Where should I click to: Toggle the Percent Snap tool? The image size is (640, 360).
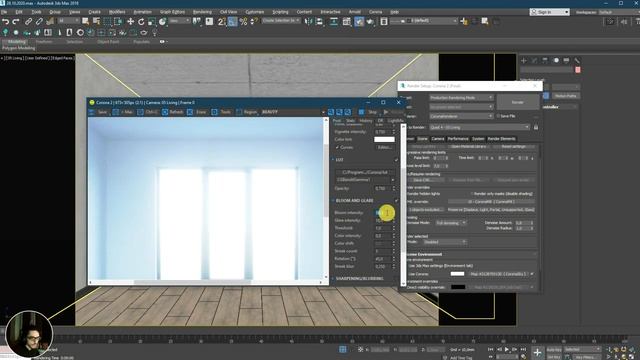243,21
